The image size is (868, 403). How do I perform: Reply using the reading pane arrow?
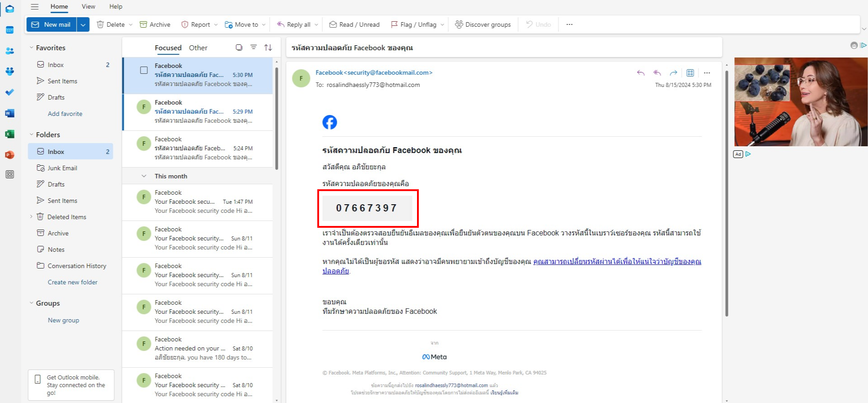640,73
